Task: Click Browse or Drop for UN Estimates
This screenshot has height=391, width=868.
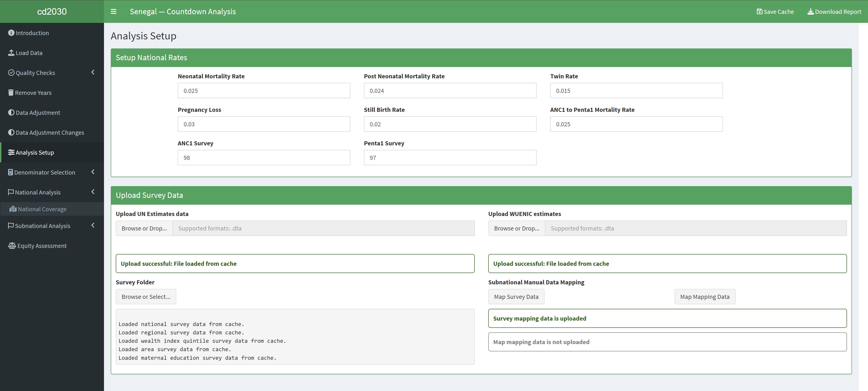Action: (x=144, y=228)
